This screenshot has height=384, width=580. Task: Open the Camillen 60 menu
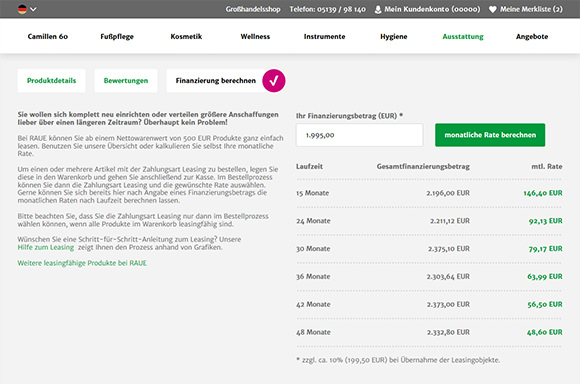[x=48, y=36]
